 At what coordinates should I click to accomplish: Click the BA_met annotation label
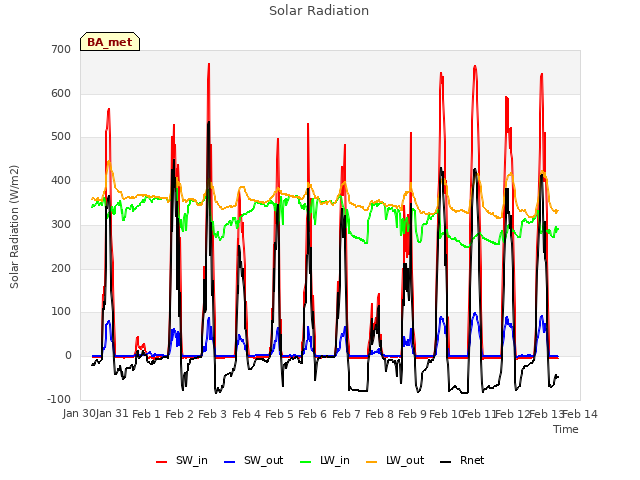point(110,42)
